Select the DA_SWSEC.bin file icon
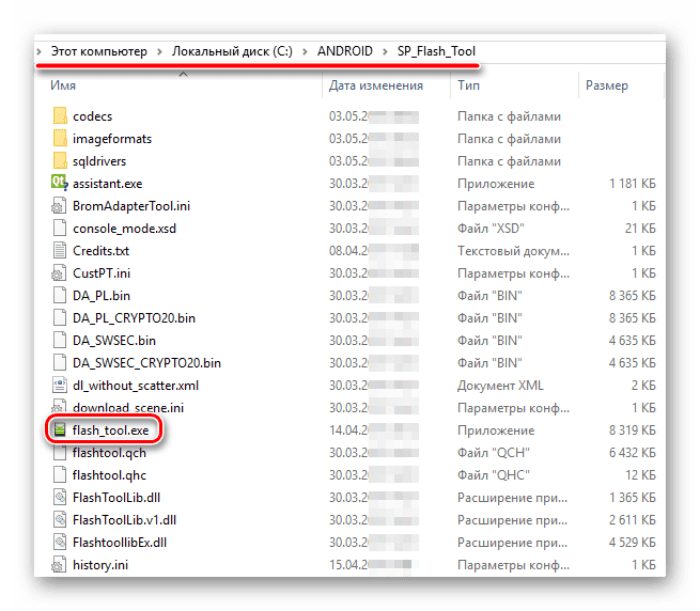This screenshot has width=700, height=611. point(59,340)
